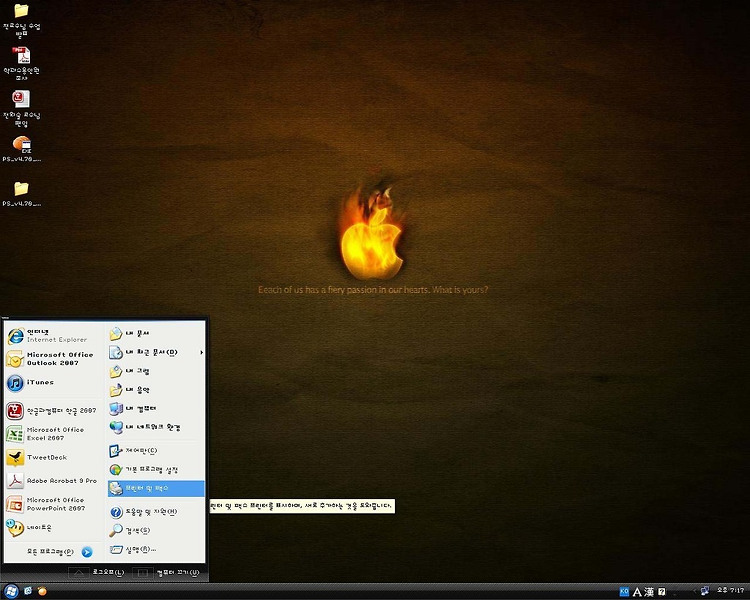Image resolution: width=750 pixels, height=600 pixels.
Task: Open My Computer from the Start menu
Action: [156, 409]
